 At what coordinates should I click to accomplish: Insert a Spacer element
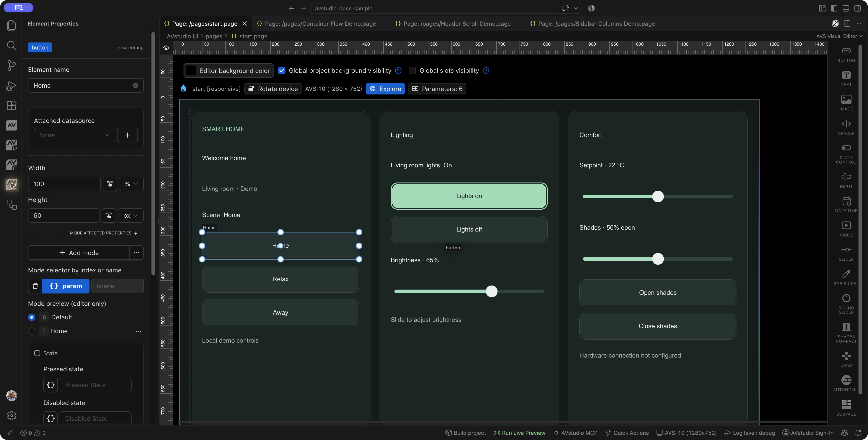[846, 128]
